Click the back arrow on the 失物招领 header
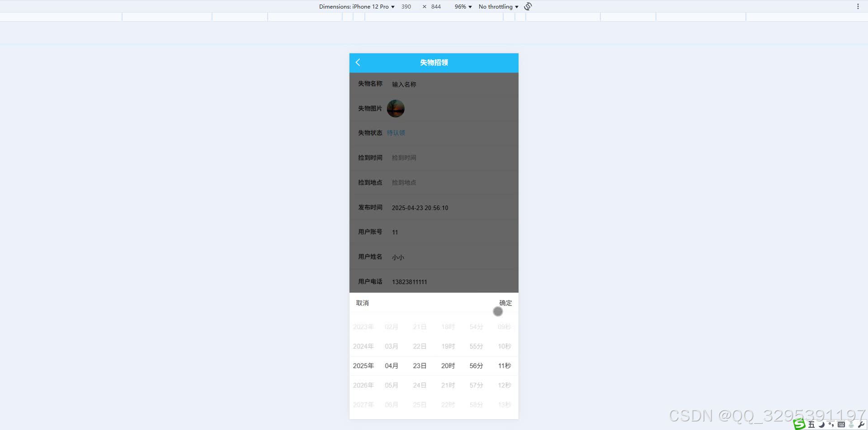The width and height of the screenshot is (868, 430). (358, 63)
